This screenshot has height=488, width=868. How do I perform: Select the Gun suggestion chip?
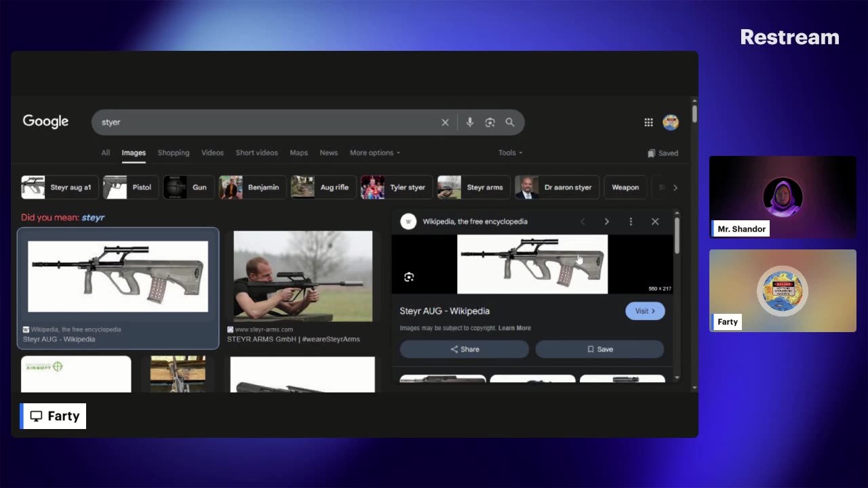coord(189,188)
